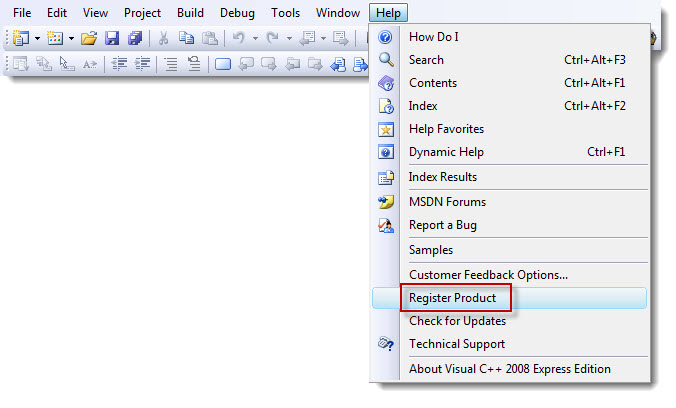Click the Save floppy disk icon
This screenshot has height=408, width=676.
pyautogui.click(x=112, y=38)
